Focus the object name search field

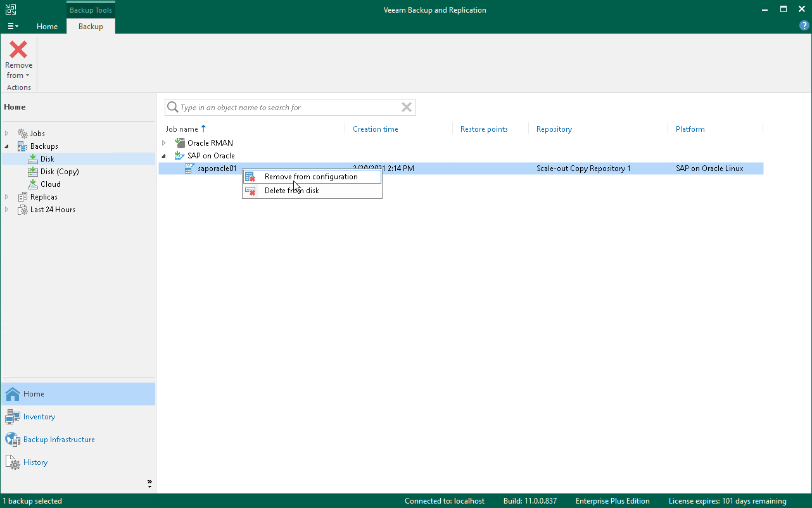click(289, 108)
